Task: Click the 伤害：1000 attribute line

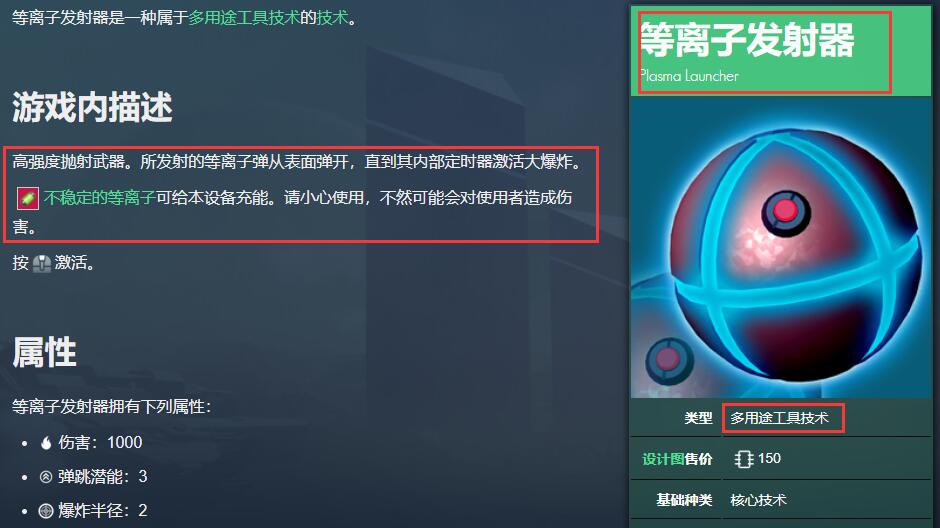Action: click(91, 443)
